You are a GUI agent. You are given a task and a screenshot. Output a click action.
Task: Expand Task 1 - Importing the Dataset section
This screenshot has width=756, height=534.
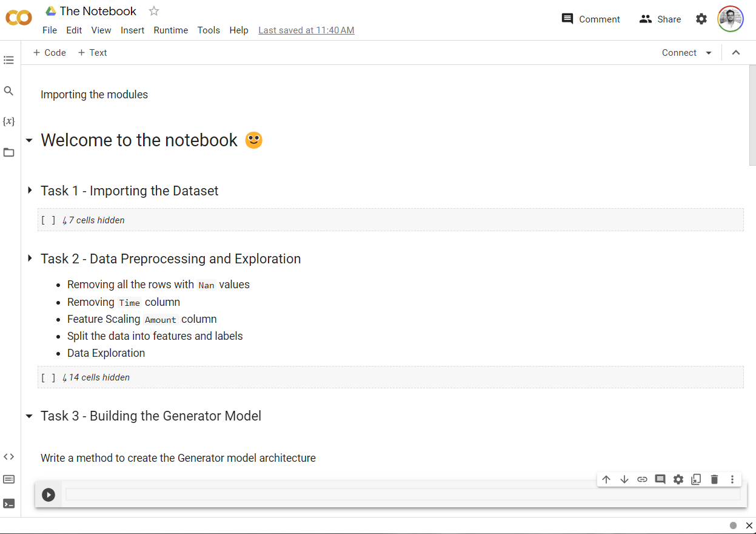[29, 191]
